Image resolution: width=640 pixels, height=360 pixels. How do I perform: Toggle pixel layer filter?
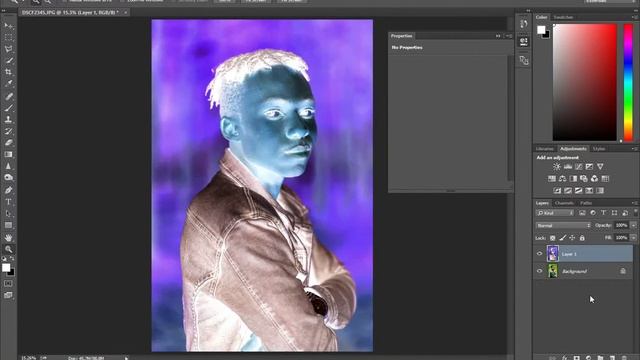tap(582, 213)
